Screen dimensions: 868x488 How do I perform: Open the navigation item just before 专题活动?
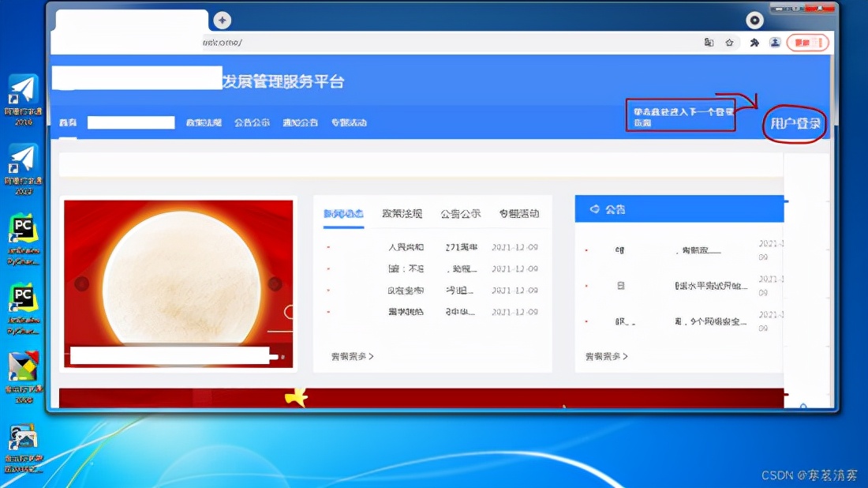click(x=300, y=122)
